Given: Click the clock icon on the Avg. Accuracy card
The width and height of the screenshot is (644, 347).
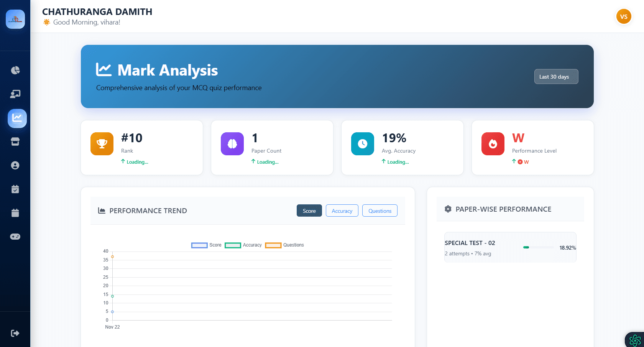Looking at the screenshot, I should pyautogui.click(x=362, y=144).
